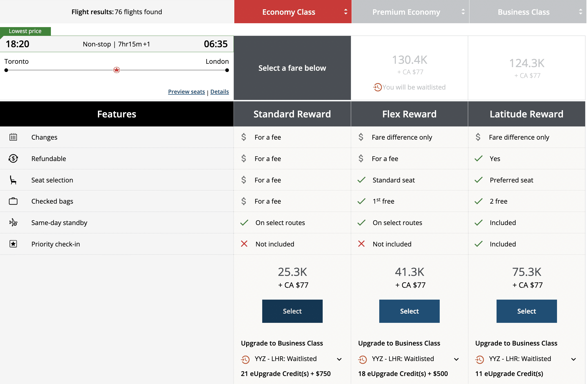Viewport: 588px width, 384px height.
Task: Expand Standard Reward YYZ - LHR waitlisted details
Action: click(x=339, y=359)
